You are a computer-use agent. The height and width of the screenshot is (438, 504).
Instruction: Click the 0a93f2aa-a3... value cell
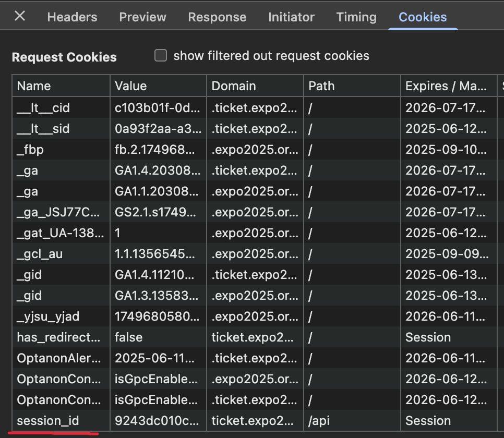(159, 129)
